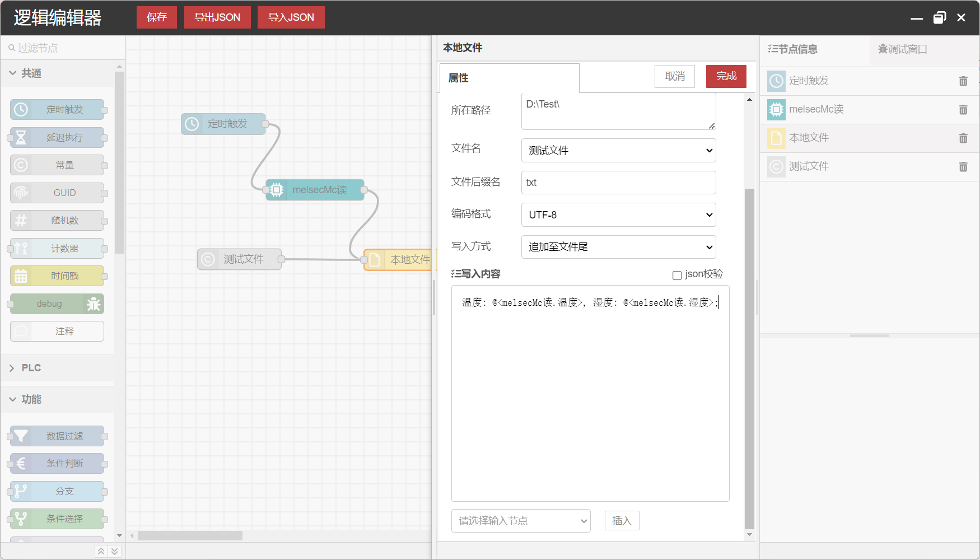
Task: Click 完成 to confirm node edits
Action: [726, 76]
